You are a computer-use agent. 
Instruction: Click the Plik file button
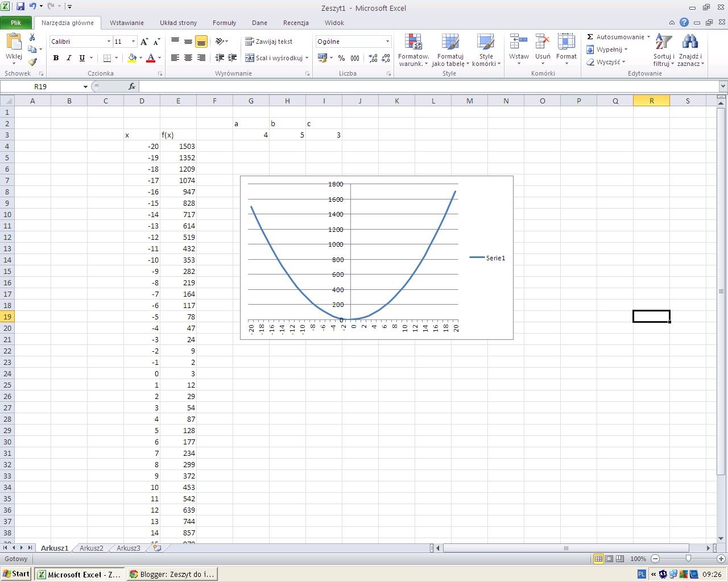pos(16,23)
